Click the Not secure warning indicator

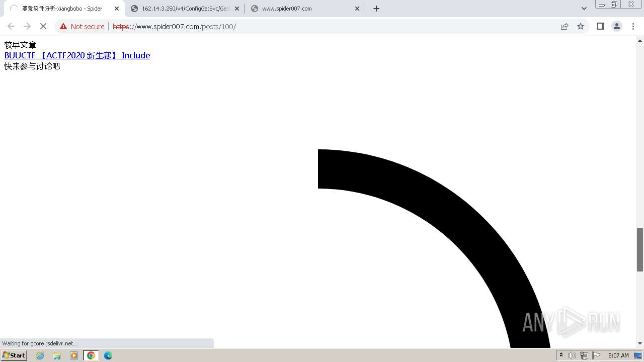[82, 26]
